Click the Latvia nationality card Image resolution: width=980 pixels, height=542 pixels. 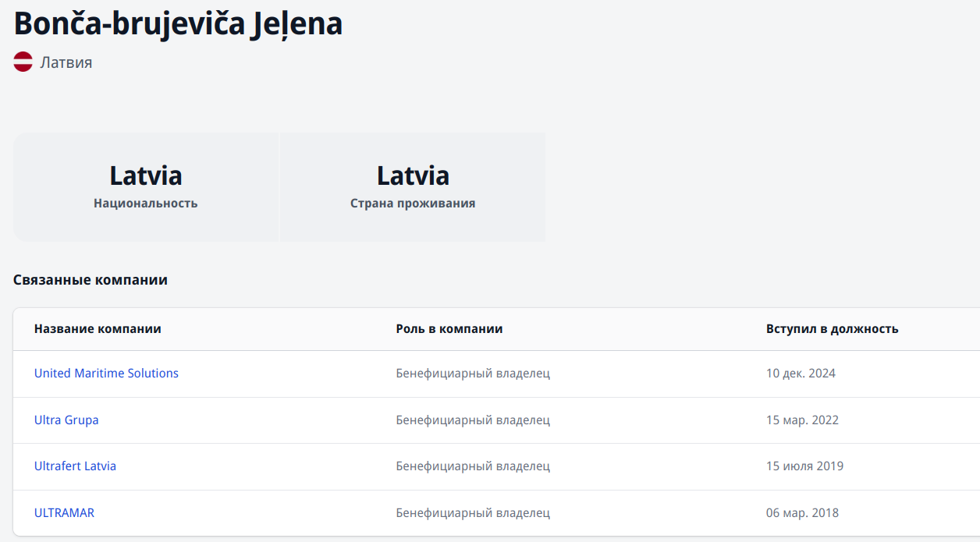point(146,187)
